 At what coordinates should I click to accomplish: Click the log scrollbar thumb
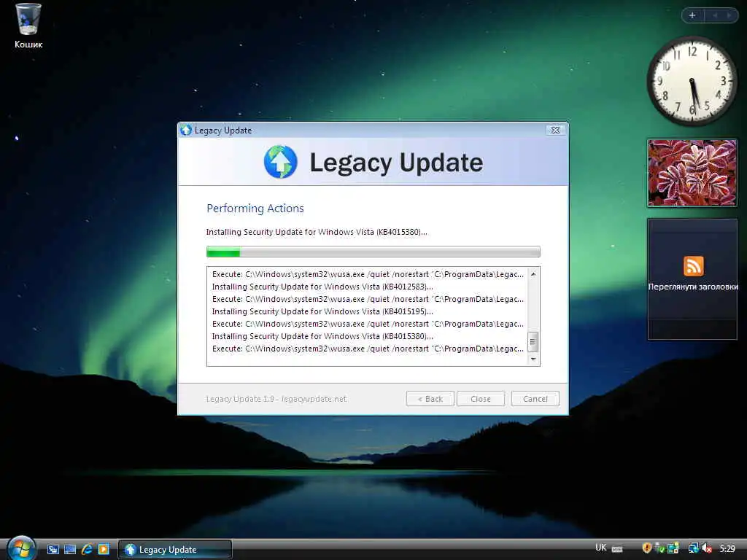point(533,341)
